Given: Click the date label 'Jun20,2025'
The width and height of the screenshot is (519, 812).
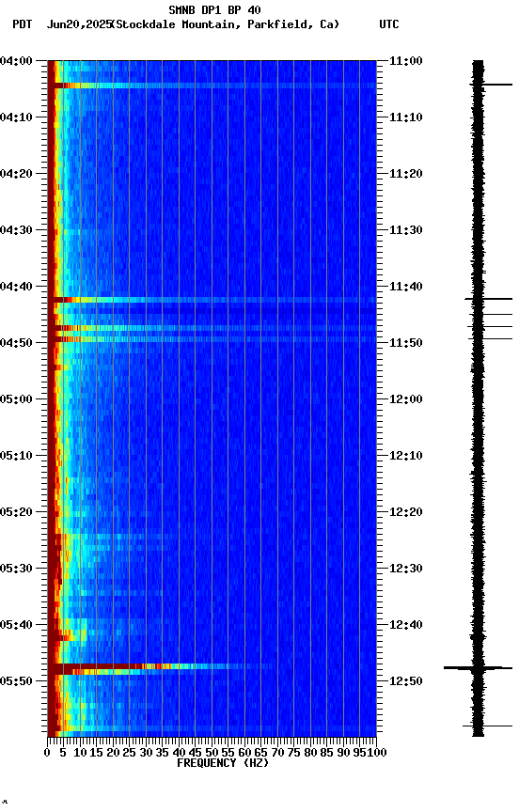Looking at the screenshot, I should pyautogui.click(x=79, y=24).
